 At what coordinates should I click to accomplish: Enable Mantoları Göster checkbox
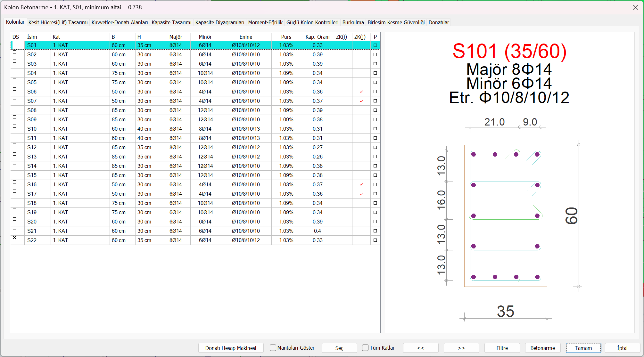273,348
